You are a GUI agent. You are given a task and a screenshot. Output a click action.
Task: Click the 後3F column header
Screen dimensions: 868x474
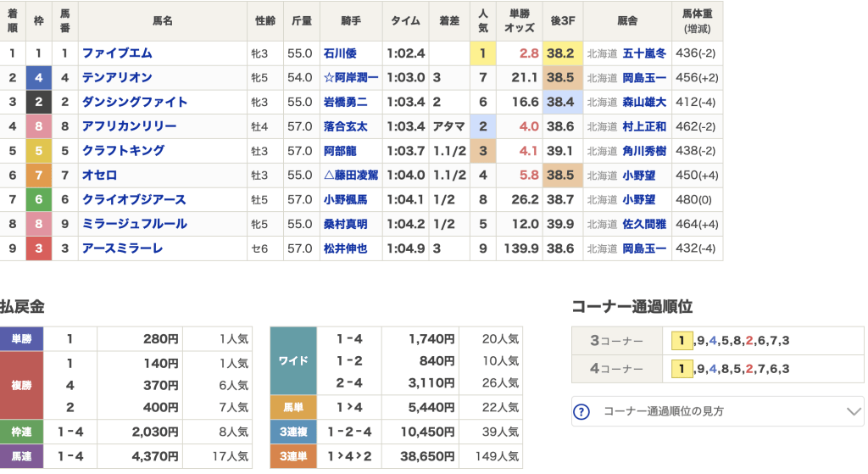[563, 21]
